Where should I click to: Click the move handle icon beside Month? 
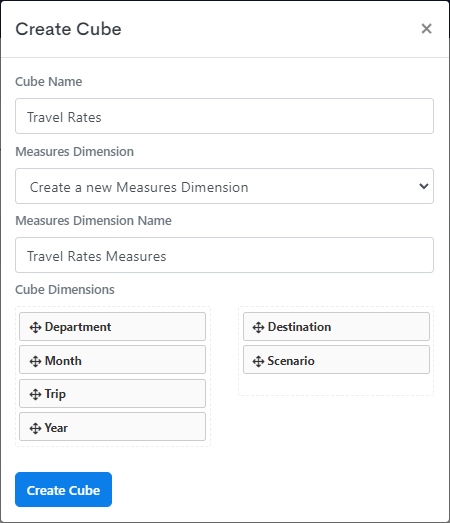coord(35,361)
